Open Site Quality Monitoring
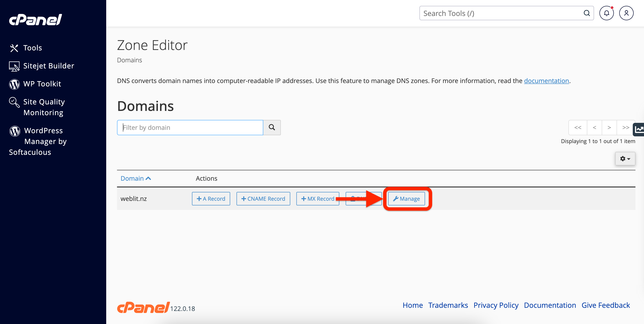This screenshot has height=324, width=644. (x=44, y=107)
